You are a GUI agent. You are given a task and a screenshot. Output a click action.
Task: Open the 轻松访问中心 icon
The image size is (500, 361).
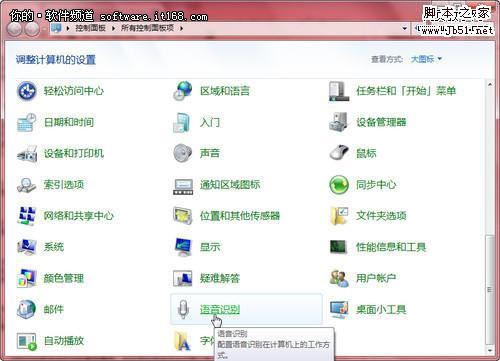tap(27, 91)
